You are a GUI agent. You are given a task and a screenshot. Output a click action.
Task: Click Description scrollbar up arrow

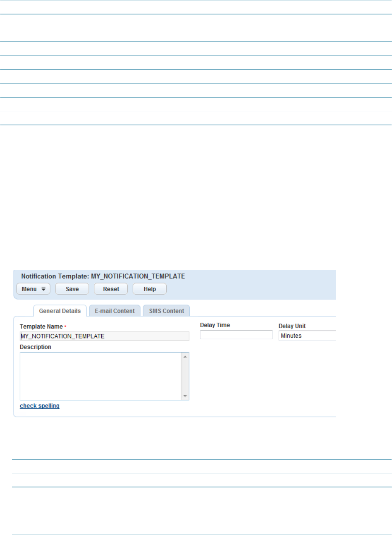point(185,357)
